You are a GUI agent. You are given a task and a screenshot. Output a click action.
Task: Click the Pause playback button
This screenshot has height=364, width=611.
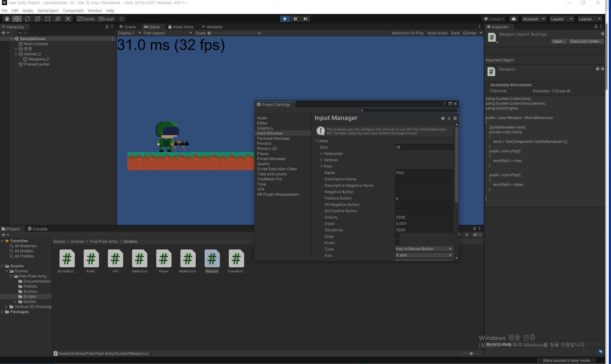point(295,19)
